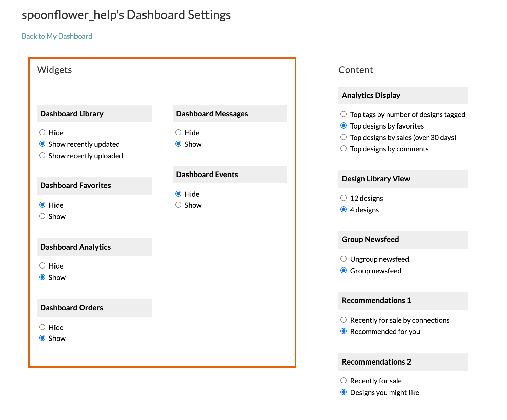Viewport: 507px width, 420px height.
Task: Pick Recommended for you option
Action: (x=344, y=331)
